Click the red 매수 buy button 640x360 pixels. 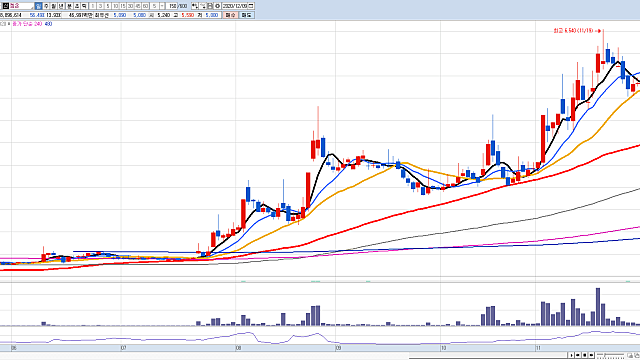tap(230, 15)
